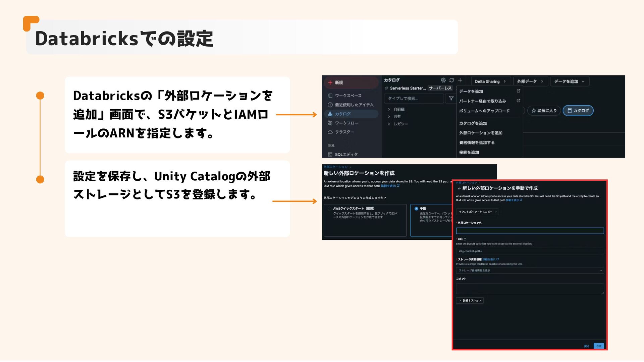Click the URL info icon
The width and height of the screenshot is (644, 362).
pos(465,239)
